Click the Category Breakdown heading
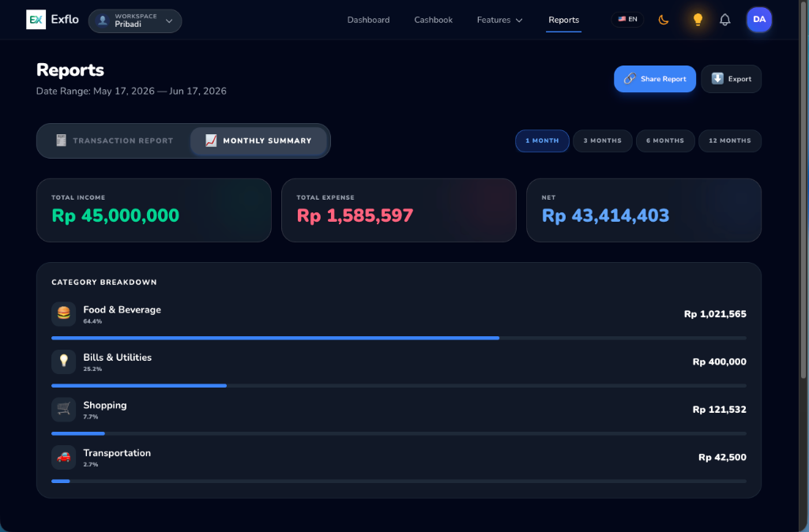This screenshot has height=532, width=809. pos(104,282)
